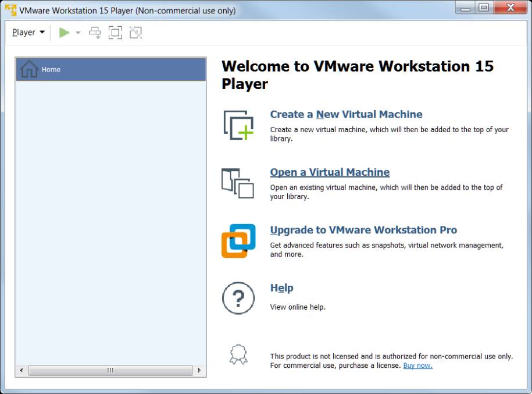Image resolution: width=532 pixels, height=394 pixels.
Task: Enter full screen mode icon
Action: tap(115, 33)
